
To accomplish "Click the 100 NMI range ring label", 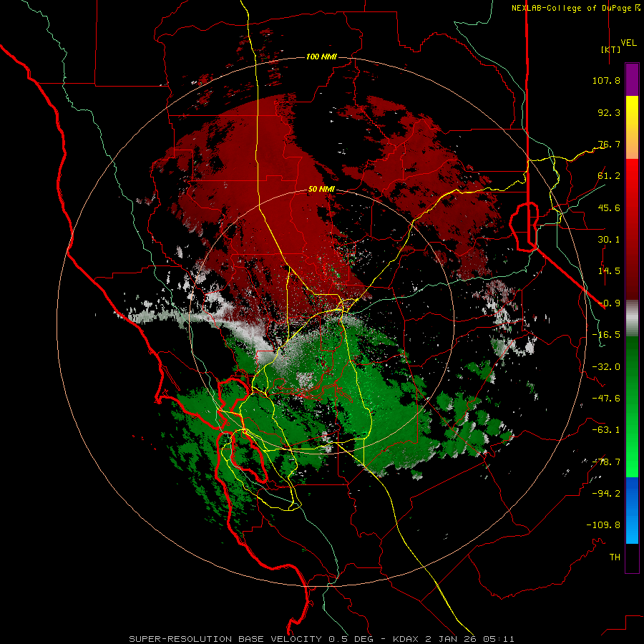I will (321, 57).
